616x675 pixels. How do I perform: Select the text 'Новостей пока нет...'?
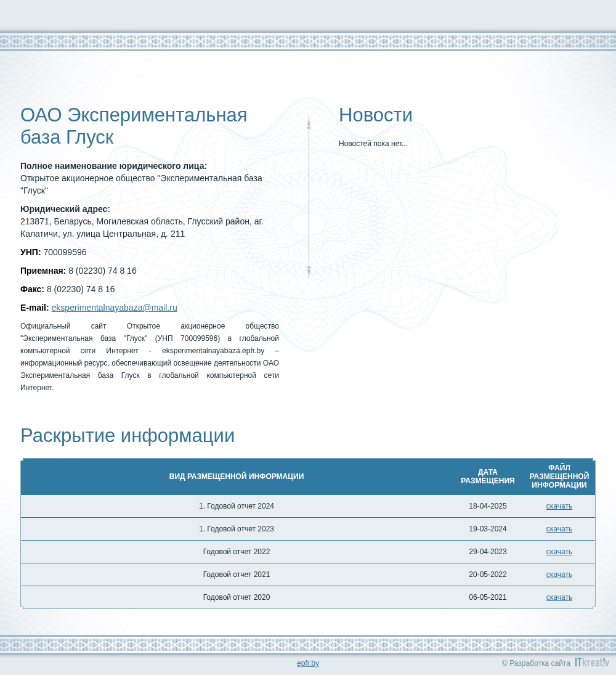pos(373,144)
